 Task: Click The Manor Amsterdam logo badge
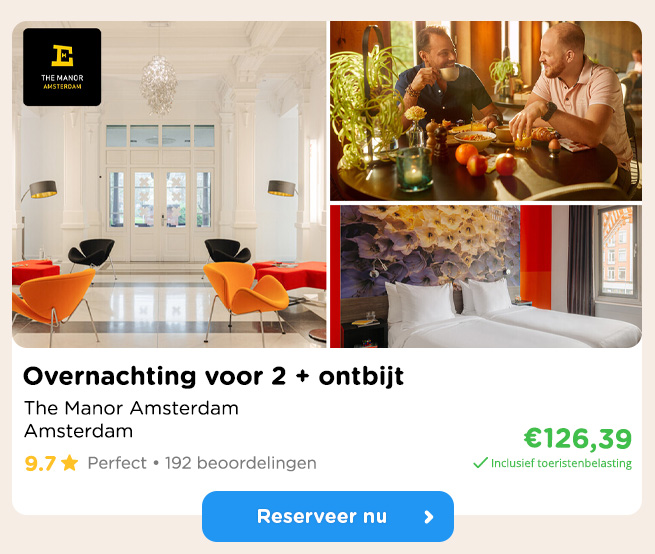click(62, 67)
